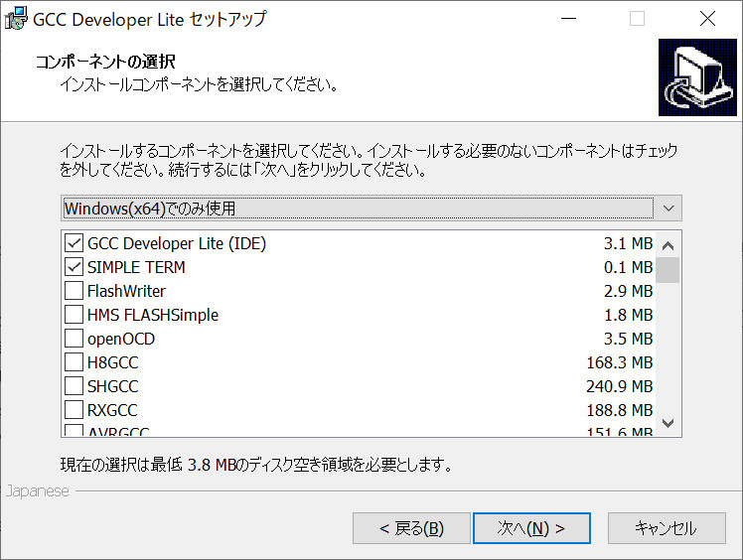Enable the H8GCC component checkbox

tap(74, 362)
